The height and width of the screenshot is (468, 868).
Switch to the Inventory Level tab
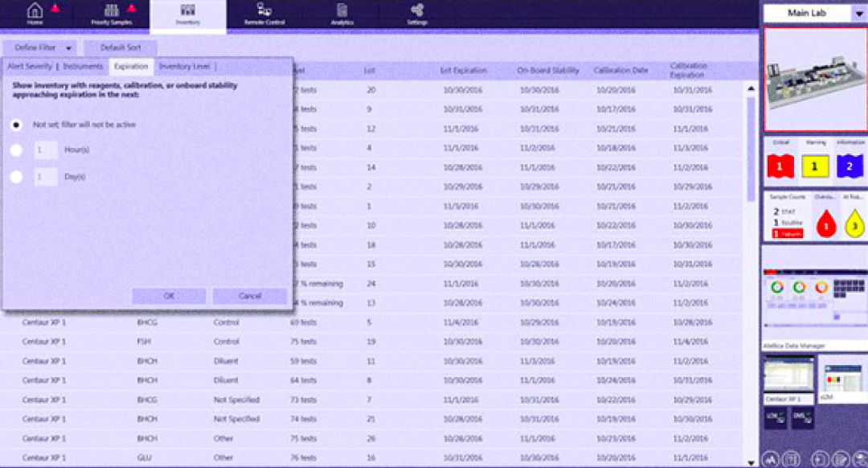(185, 67)
